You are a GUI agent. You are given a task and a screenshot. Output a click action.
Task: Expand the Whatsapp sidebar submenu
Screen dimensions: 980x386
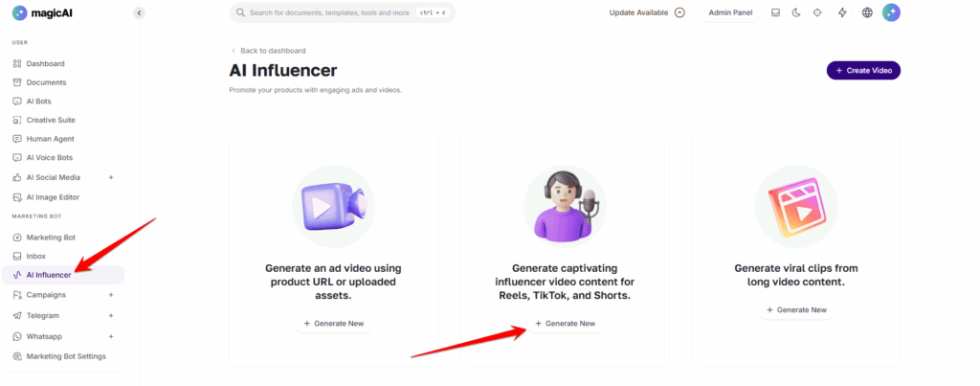[x=111, y=336]
